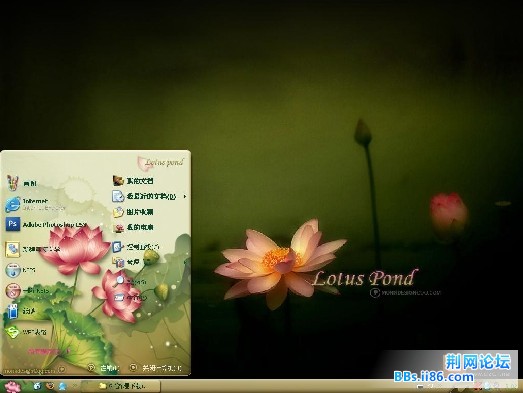Launch the bear-face icon in quick launch
Screen dimensions: 523x393
point(50,386)
